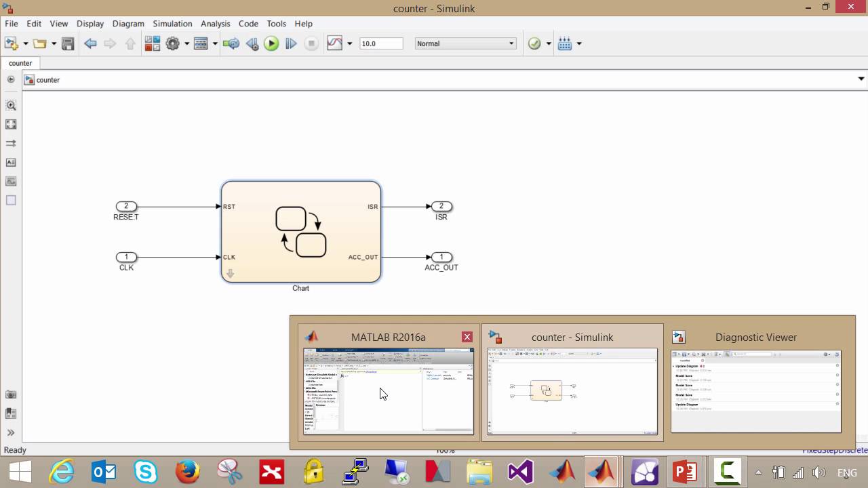This screenshot has width=868, height=488.
Task: Open Model Configuration Parameters gear
Action: (x=172, y=43)
